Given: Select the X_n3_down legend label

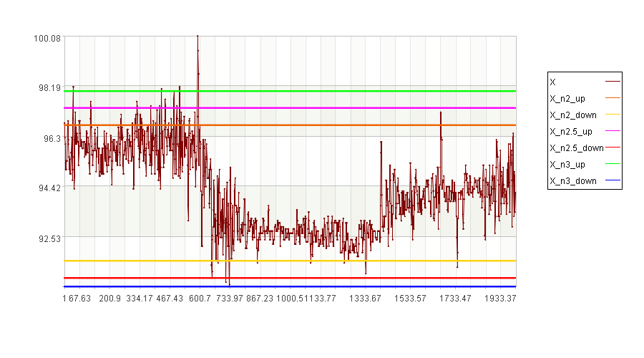Looking at the screenshot, I should point(573,181).
